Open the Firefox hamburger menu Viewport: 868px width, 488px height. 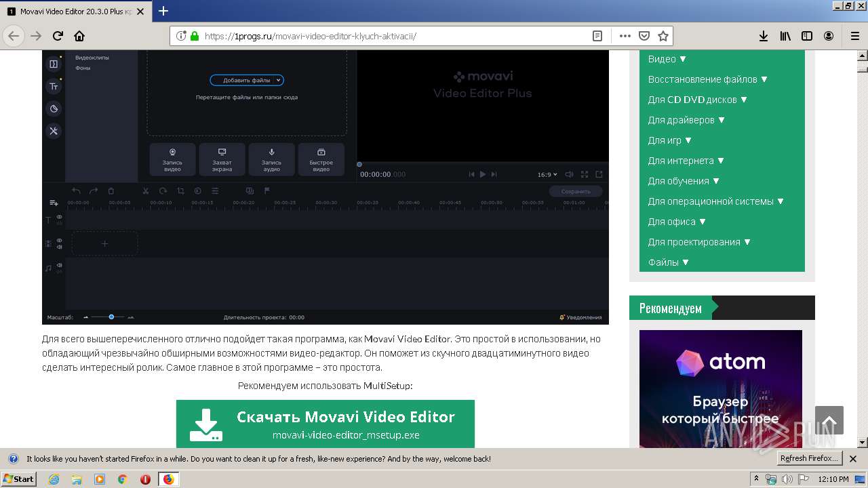tap(854, 36)
